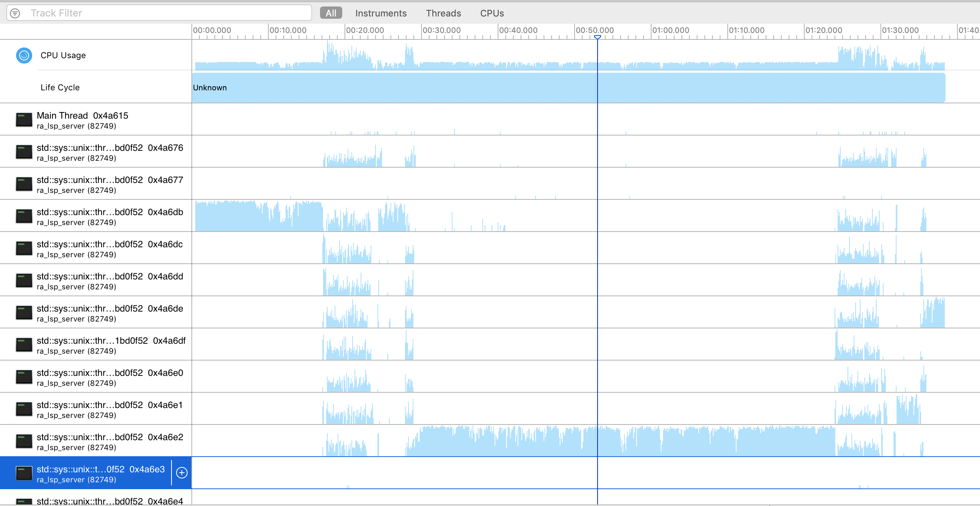Click the filter icon in the Track Filter field

(x=15, y=13)
